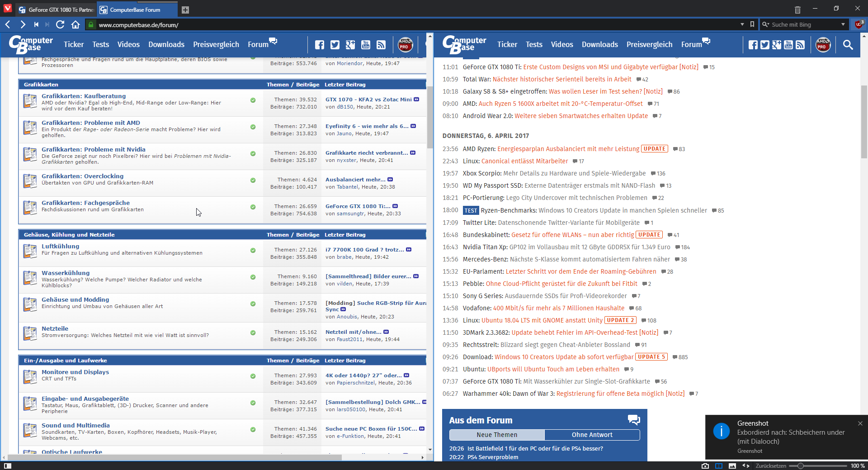Image resolution: width=868 pixels, height=470 pixels.
Task: Click ComputerBase logo in right pane
Action: [x=464, y=44]
